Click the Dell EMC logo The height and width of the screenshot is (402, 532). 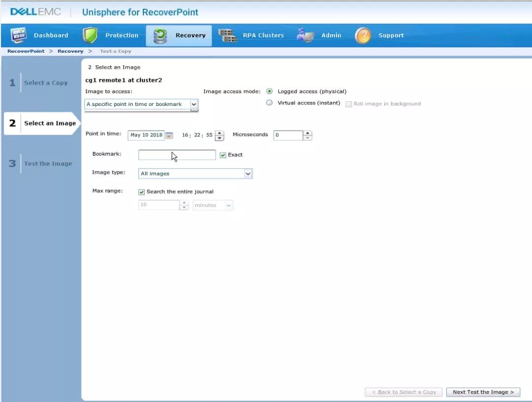point(35,12)
